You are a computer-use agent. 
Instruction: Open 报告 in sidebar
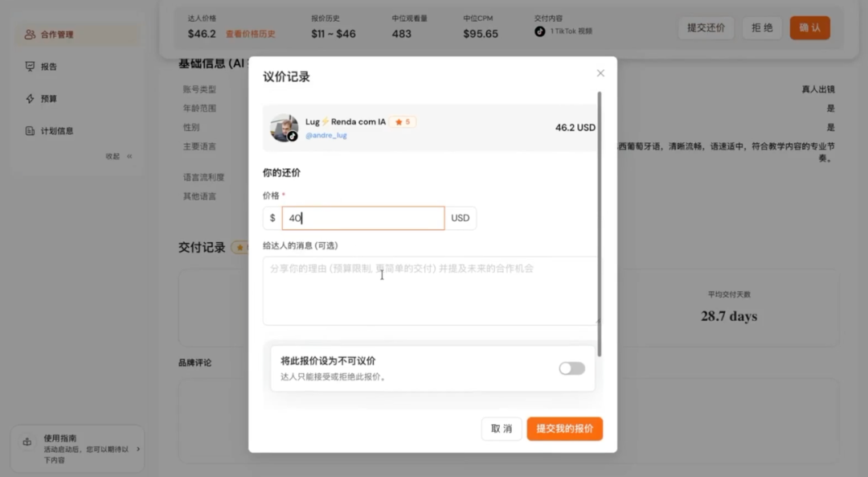click(x=77, y=67)
